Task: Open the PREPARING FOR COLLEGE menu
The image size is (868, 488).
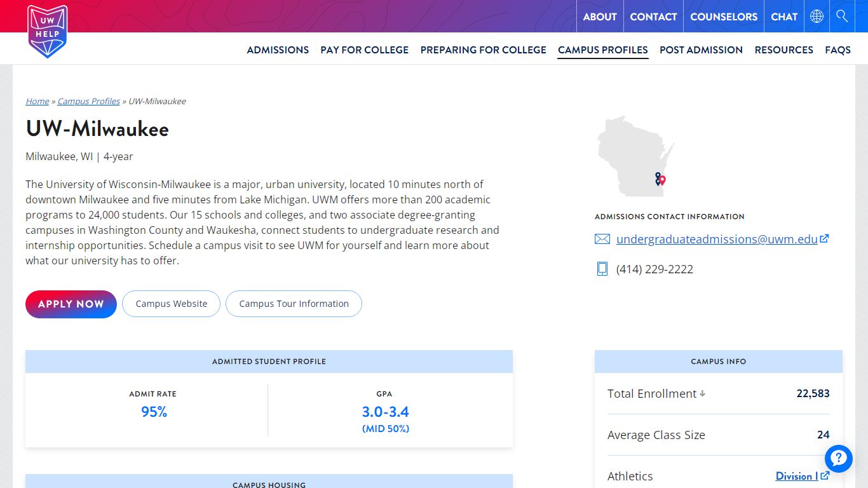Action: (483, 50)
